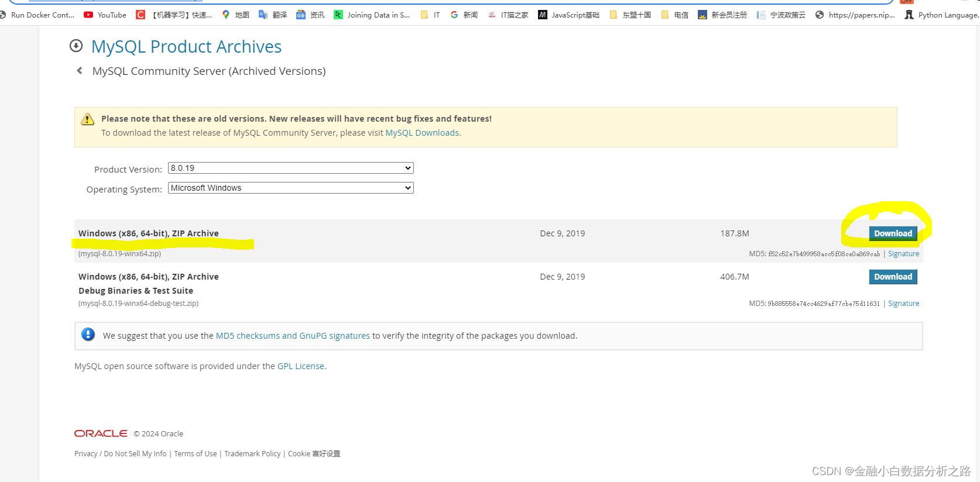Click the MD5 hash of the first download
Screen dimensions: 980x482
824,254
